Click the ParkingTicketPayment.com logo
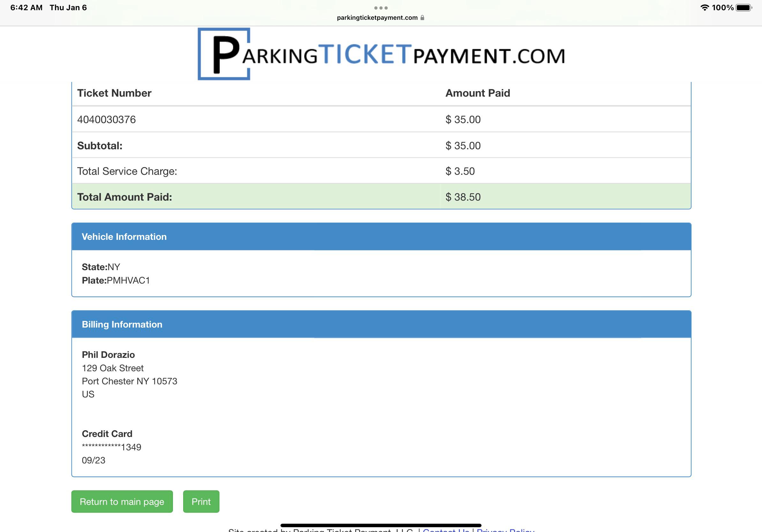The width and height of the screenshot is (762, 532). (381, 54)
